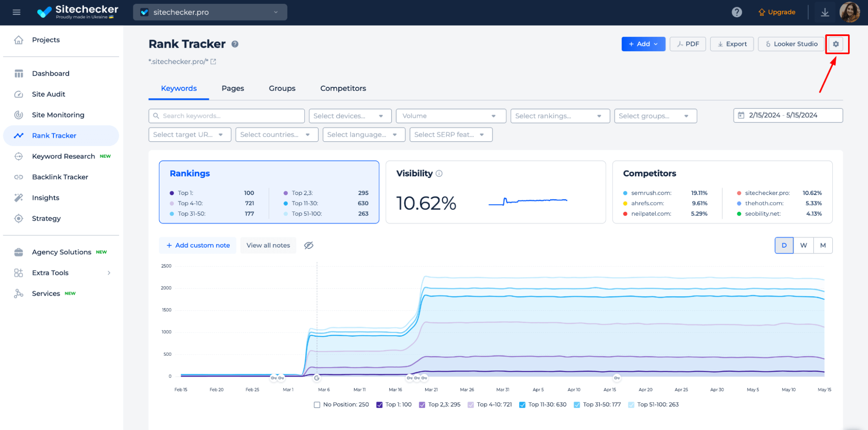Uncheck the Top 51-100: 263 checkbox
This screenshot has width=868, height=430.
click(631, 405)
